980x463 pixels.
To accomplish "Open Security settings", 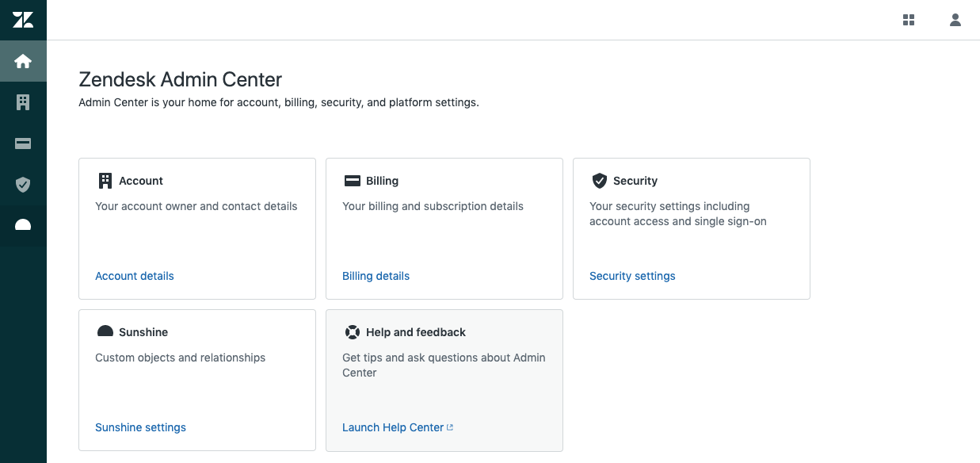I will pyautogui.click(x=632, y=276).
